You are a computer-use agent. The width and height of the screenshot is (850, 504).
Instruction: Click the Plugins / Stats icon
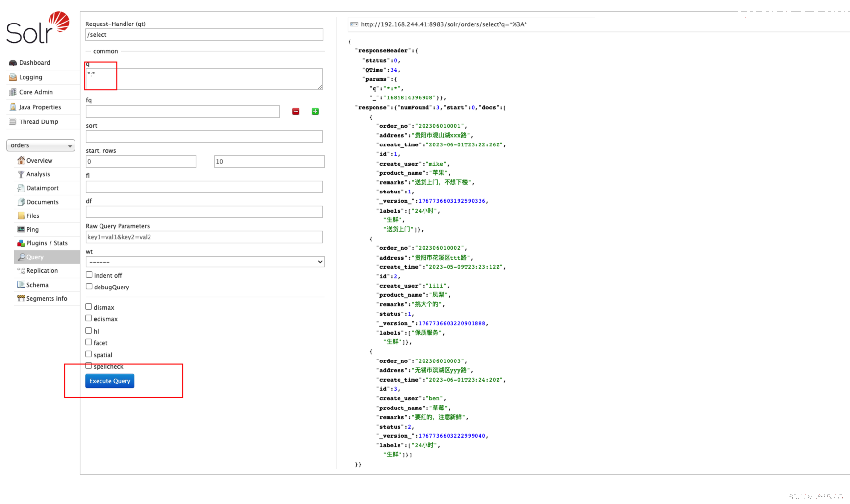coord(21,243)
